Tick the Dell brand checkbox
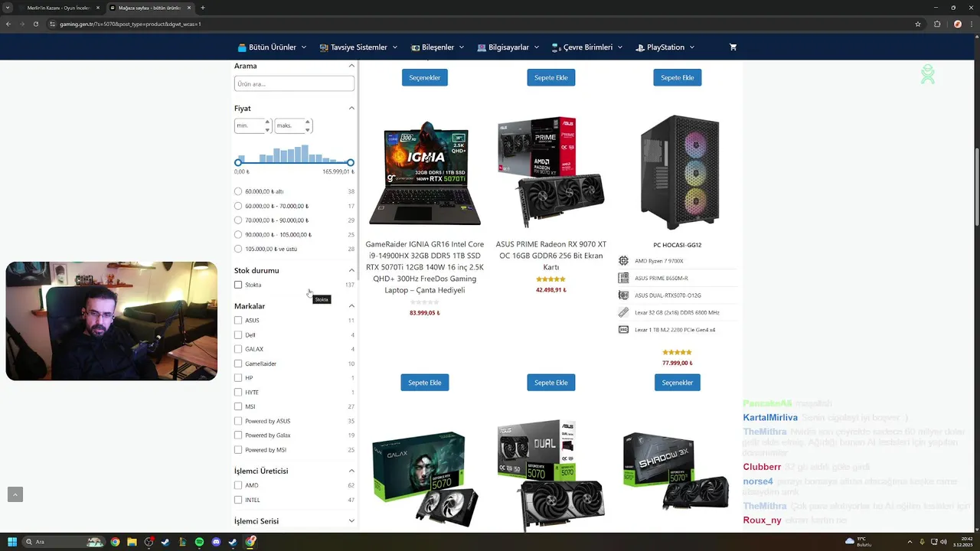Viewport: 980px width, 551px height. (x=238, y=335)
